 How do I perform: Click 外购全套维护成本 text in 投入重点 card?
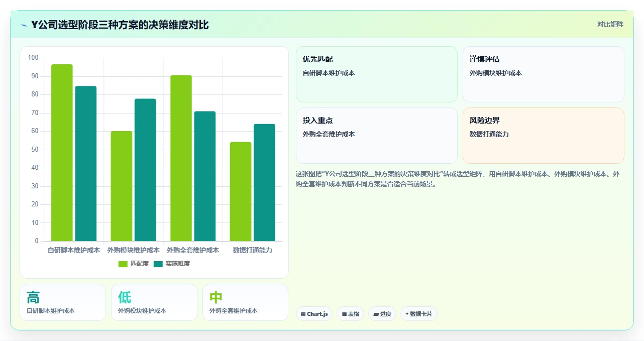coord(329,134)
